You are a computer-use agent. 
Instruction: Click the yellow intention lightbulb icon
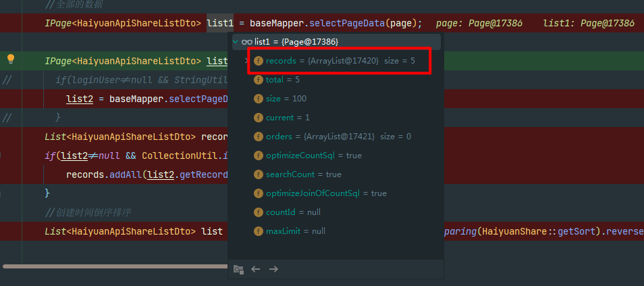click(10, 59)
